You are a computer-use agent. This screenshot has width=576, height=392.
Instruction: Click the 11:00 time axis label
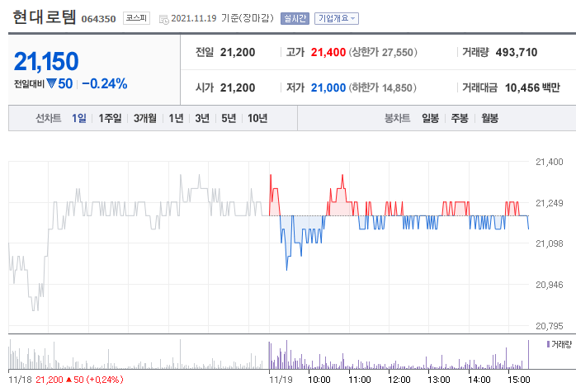point(359,380)
